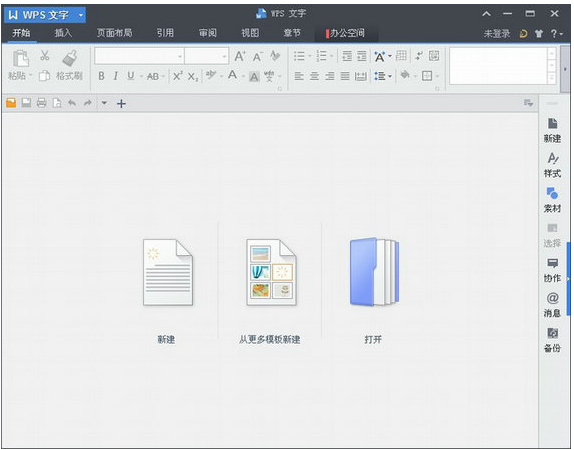Click sidebar 新建 button
Image resolution: width=574 pixels, height=450 pixels.
pos(552,130)
